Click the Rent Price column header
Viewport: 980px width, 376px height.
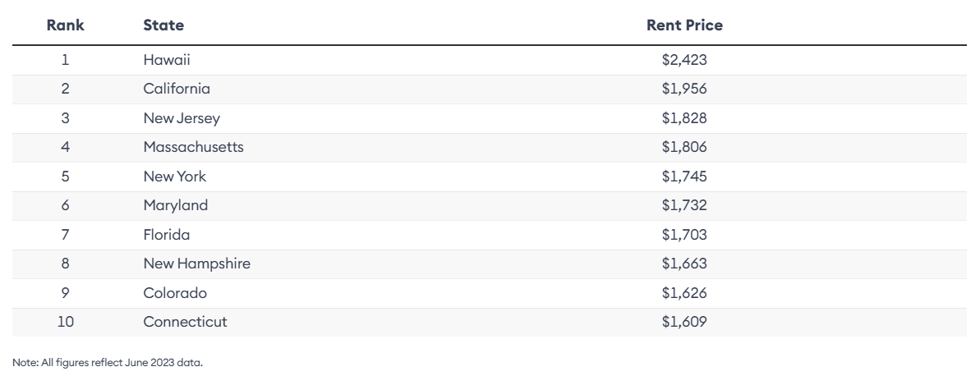(x=684, y=25)
